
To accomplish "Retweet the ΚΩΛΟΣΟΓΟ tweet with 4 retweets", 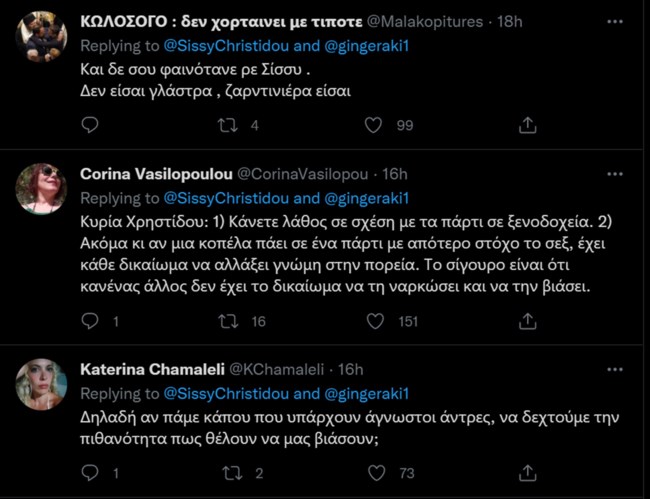I will pyautogui.click(x=228, y=125).
